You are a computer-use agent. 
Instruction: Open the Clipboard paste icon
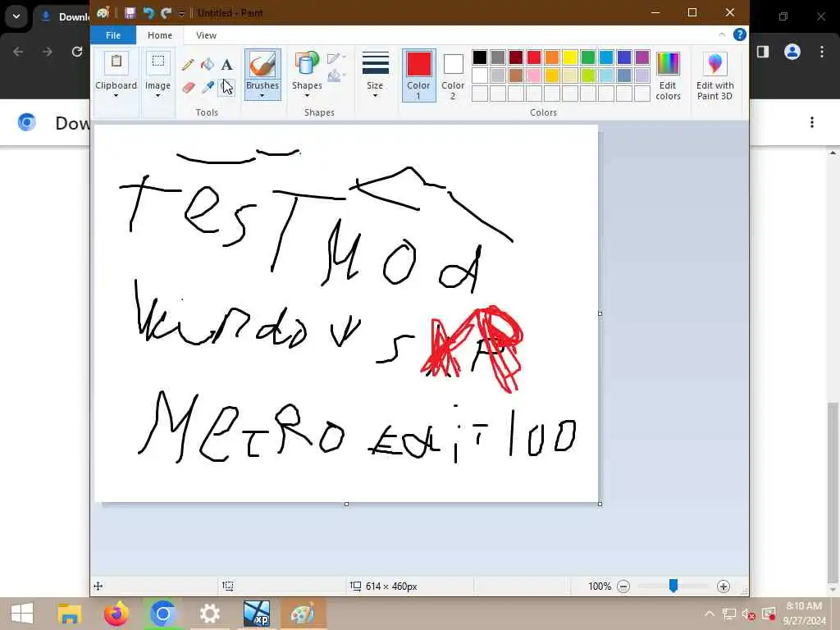(116, 64)
